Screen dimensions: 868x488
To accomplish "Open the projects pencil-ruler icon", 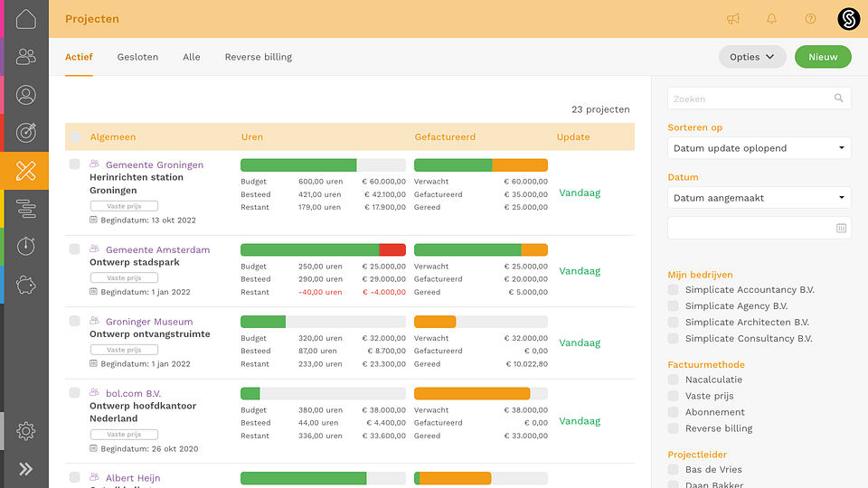I will tap(26, 171).
